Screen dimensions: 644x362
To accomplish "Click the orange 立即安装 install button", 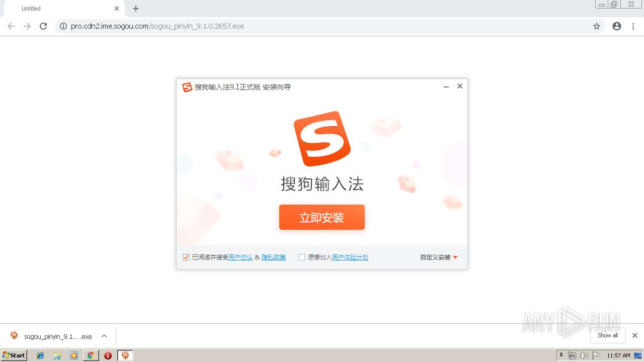I will [x=322, y=217].
